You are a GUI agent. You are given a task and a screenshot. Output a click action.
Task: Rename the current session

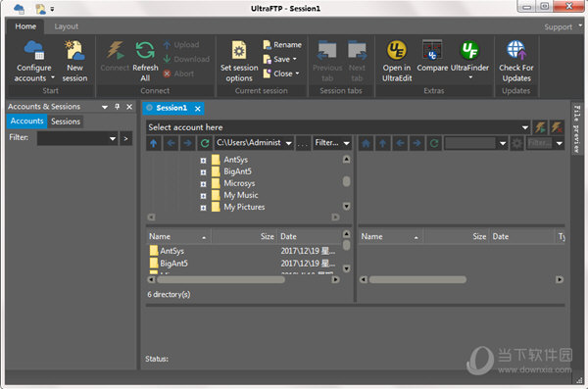pyautogui.click(x=282, y=45)
